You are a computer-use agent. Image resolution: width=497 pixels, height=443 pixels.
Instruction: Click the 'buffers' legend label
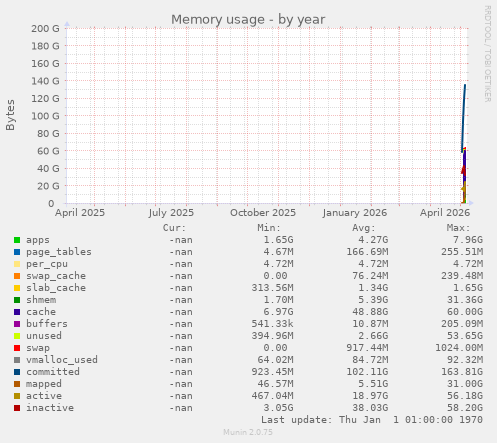pos(47,324)
